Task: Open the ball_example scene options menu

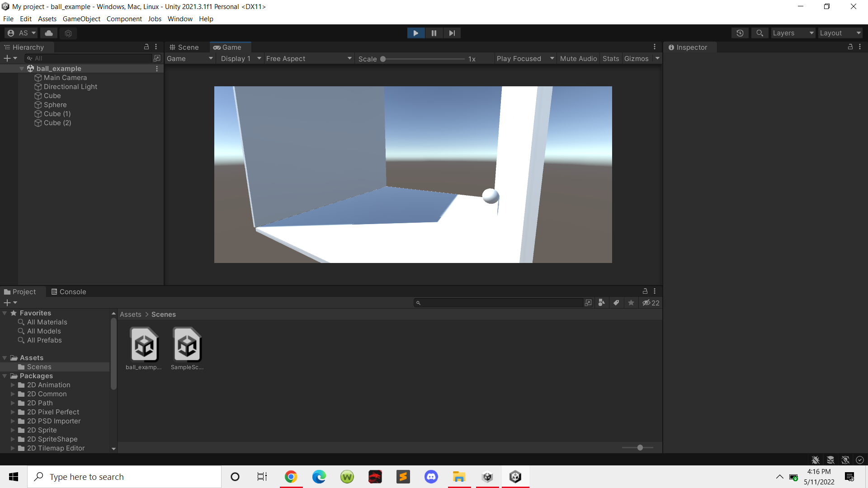Action: point(157,69)
